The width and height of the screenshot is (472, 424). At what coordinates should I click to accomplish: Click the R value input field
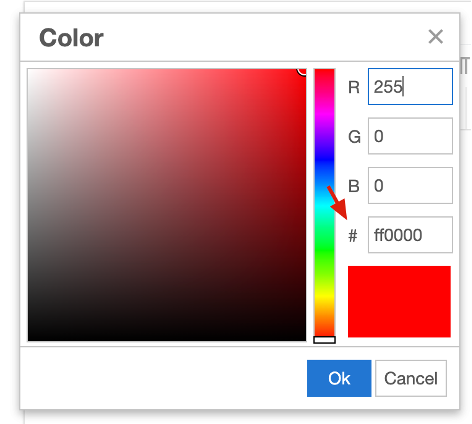coord(410,87)
